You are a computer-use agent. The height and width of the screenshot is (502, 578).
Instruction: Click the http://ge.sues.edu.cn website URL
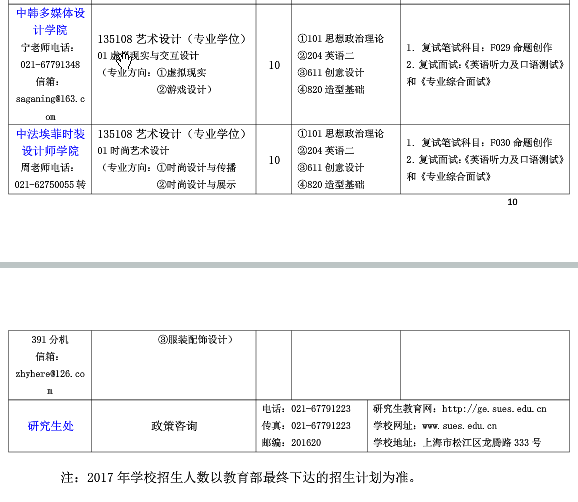pos(494,409)
